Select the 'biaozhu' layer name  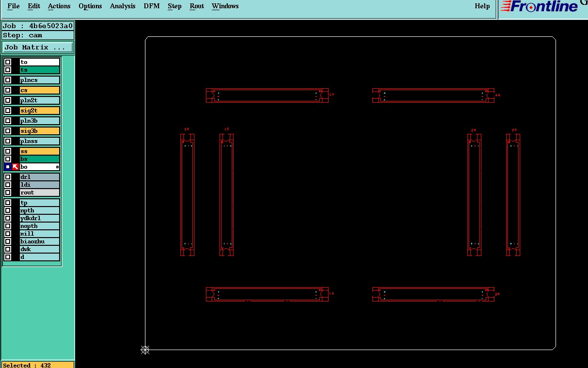pyautogui.click(x=40, y=241)
